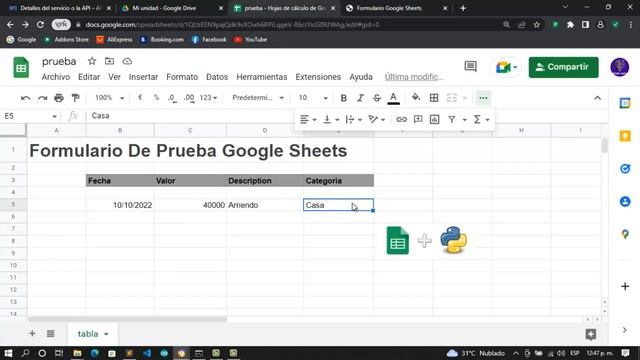Open the Extensiones menu
Screen dimensions: 640x360
[318, 77]
